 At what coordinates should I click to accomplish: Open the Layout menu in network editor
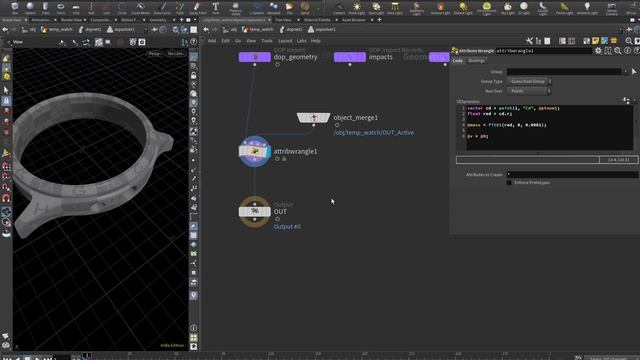(x=285, y=41)
